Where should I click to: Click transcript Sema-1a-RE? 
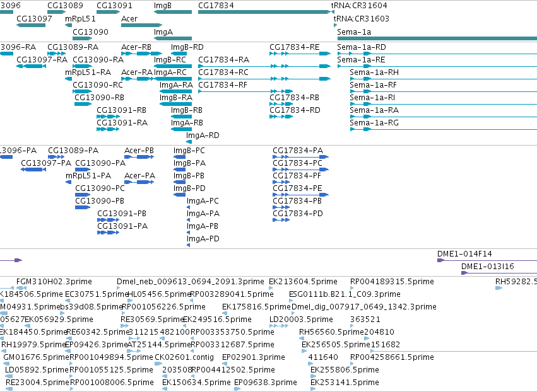tap(362, 59)
